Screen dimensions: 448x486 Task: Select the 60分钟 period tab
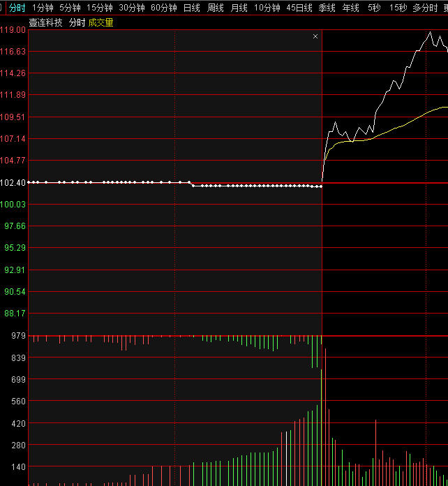coord(164,8)
